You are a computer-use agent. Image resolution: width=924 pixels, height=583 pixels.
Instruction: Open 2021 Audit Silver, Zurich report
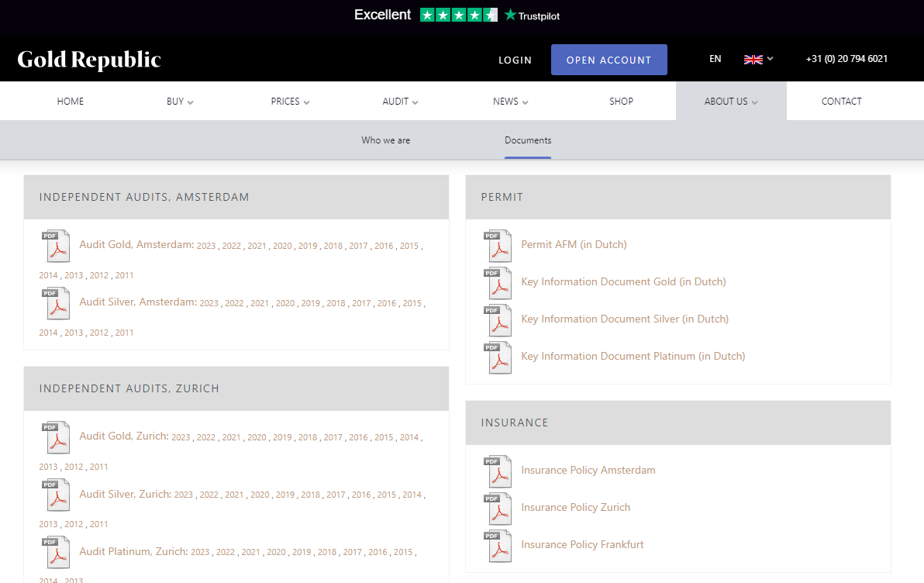[x=234, y=495]
